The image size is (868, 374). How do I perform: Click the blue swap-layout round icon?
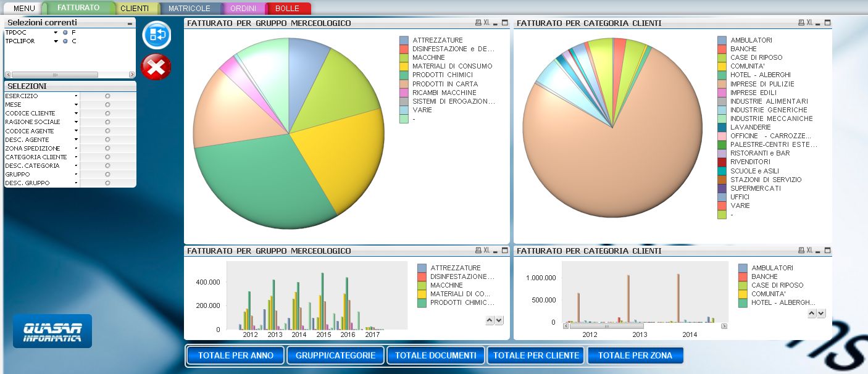point(156,35)
